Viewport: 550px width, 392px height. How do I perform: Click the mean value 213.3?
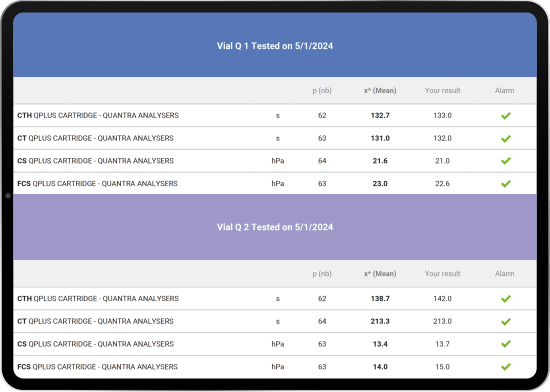[x=380, y=321]
